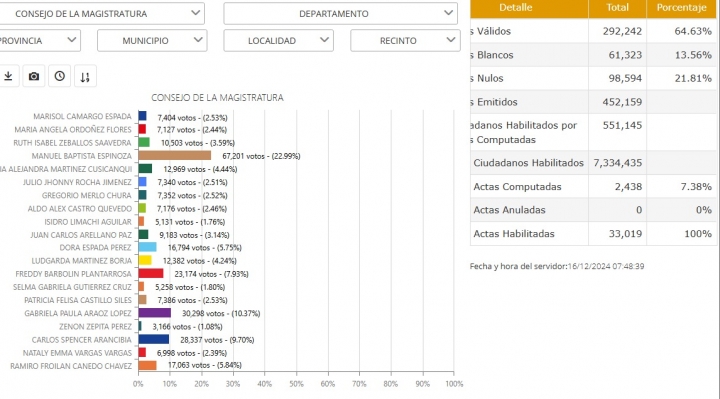This screenshot has width=720, height=399.
Task: Click the camera snapshot icon
Action: coord(34,76)
